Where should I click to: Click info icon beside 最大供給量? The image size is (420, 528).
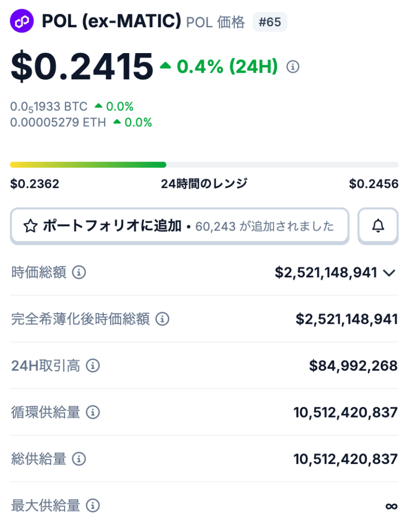(92, 505)
